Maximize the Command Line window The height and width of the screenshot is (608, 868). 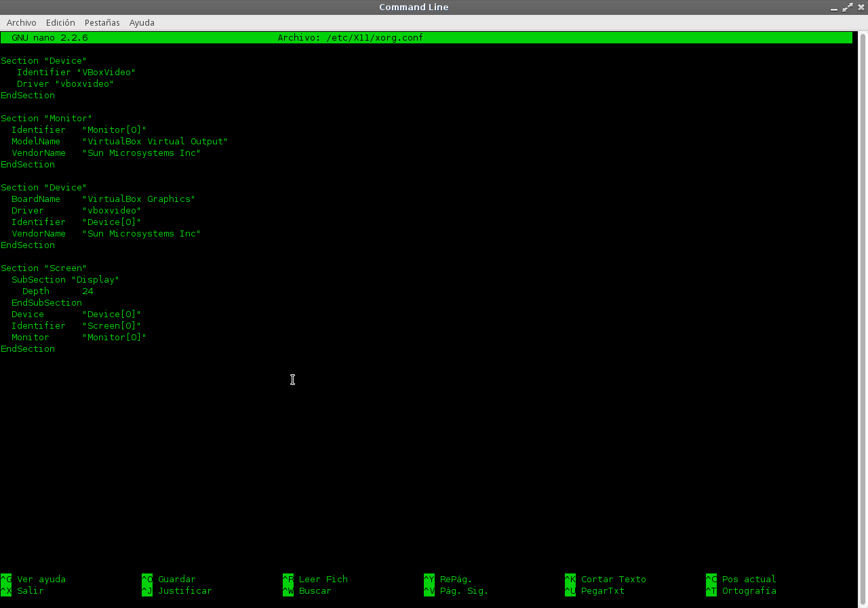pyautogui.click(x=848, y=7)
